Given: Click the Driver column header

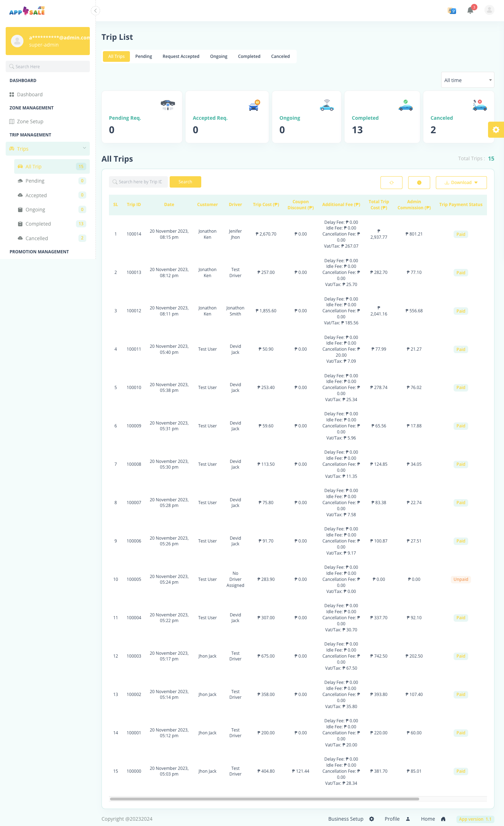Looking at the screenshot, I should 235,205.
